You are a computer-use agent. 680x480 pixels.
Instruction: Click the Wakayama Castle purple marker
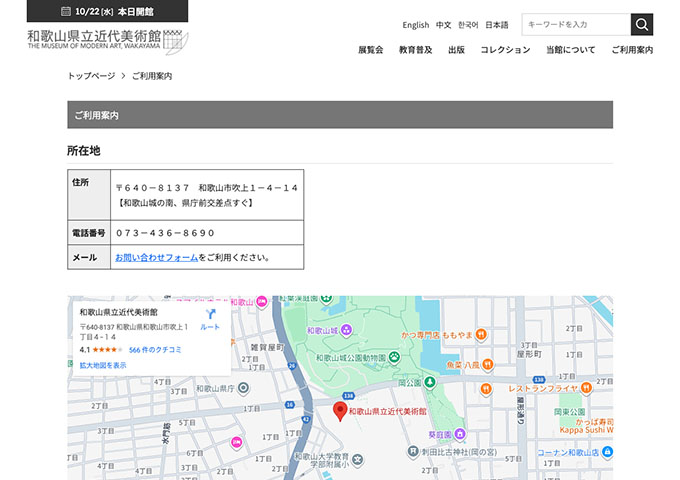click(346, 330)
